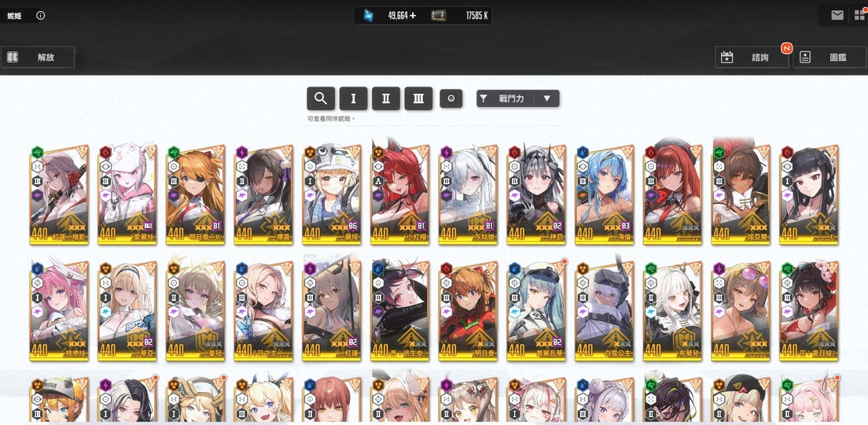Image resolution: width=868 pixels, height=425 pixels.
Task: Open the mail envelope icon
Action: pos(837,16)
